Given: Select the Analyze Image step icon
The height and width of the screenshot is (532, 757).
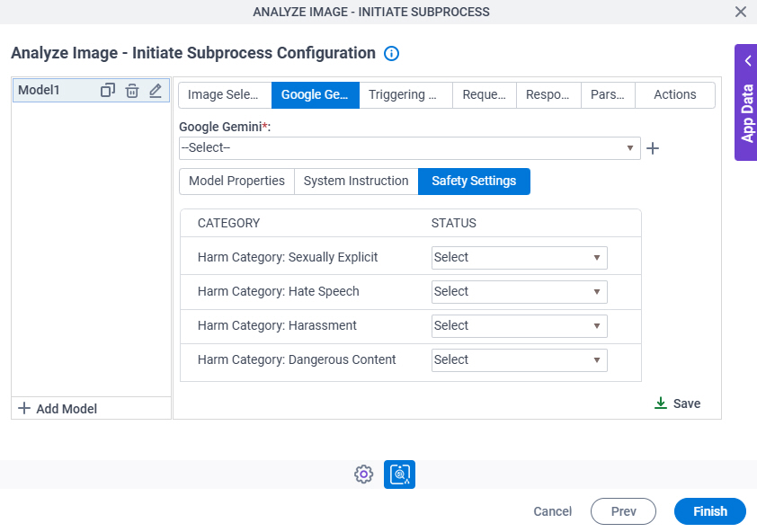Looking at the screenshot, I should point(399,474).
